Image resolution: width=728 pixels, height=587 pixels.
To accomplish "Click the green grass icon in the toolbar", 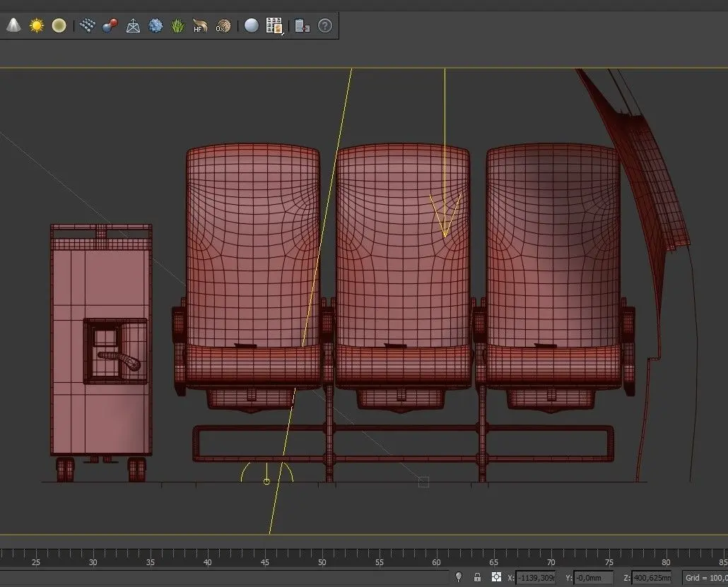I will pyautogui.click(x=177, y=26).
